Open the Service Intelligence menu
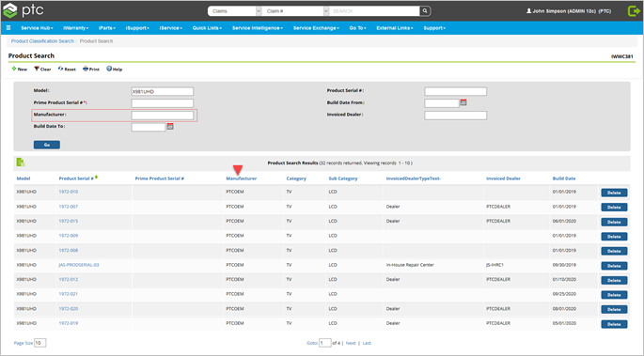The height and width of the screenshot is (356, 644). (x=258, y=28)
